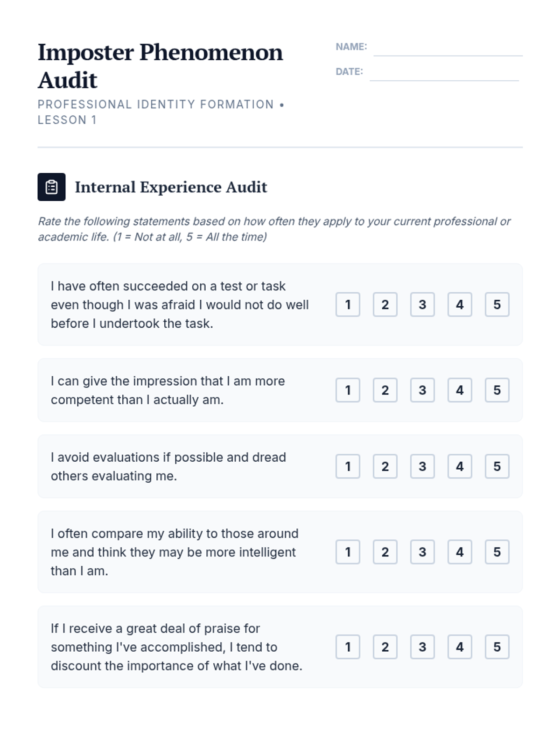Image resolution: width=560 pixels, height=747 pixels.
Task: Mark rating 4 for more-competent impression statement
Action: pos(460,390)
